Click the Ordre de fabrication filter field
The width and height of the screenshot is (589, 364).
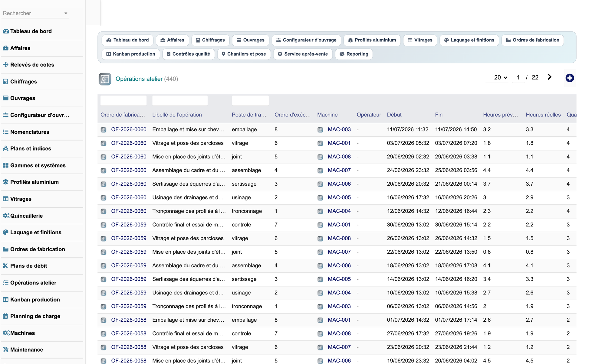pyautogui.click(x=123, y=100)
